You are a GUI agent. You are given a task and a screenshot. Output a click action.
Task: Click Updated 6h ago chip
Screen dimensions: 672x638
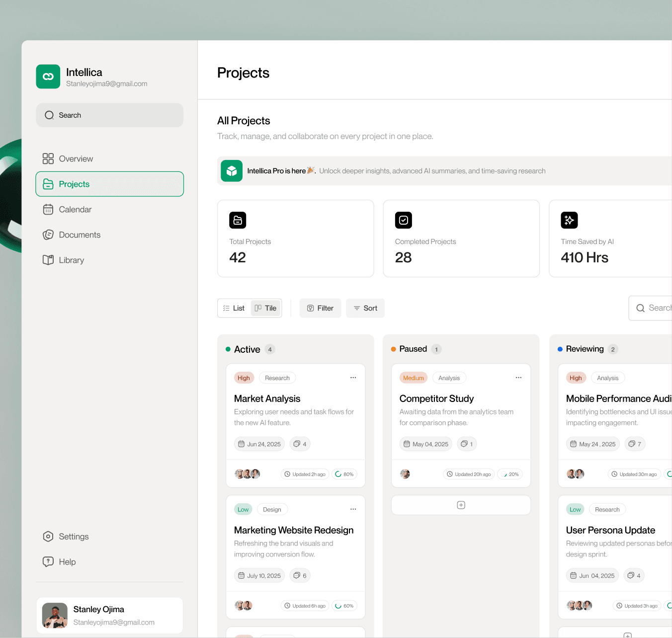point(305,606)
